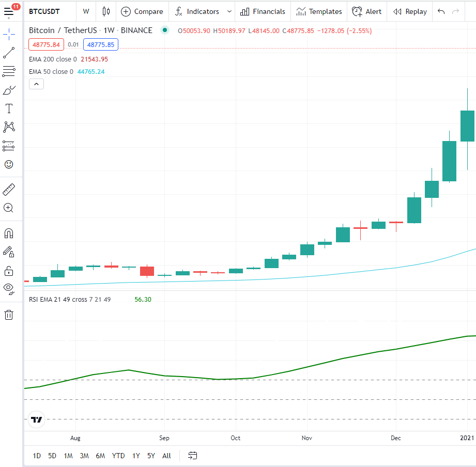The width and height of the screenshot is (476, 467).
Task: Select the EMA 200 close legend
Action: click(53, 59)
